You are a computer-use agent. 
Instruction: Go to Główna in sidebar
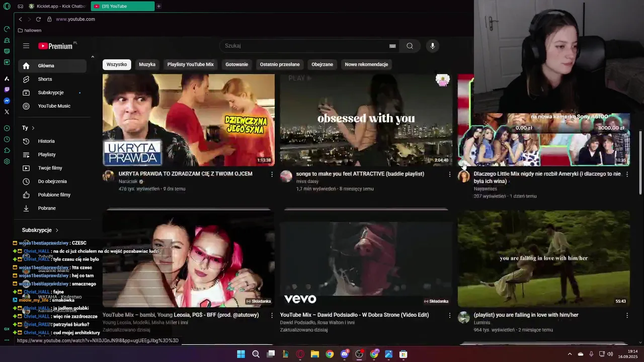[x=52, y=66]
